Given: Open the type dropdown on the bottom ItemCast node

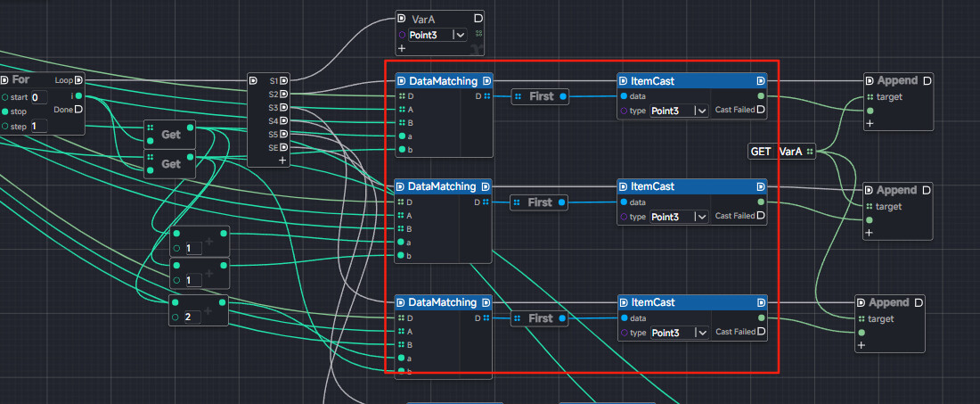Looking at the screenshot, I should pos(702,333).
